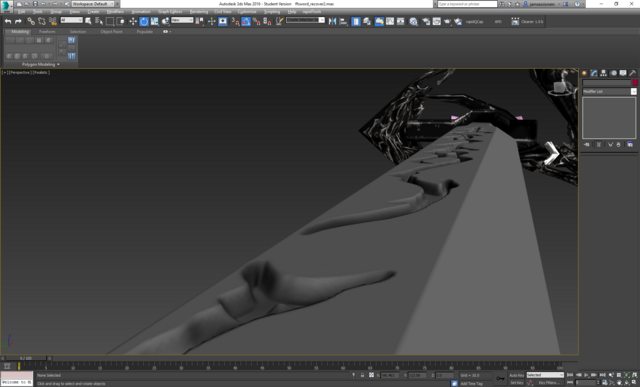Open Edit Named Selection Sets
This screenshot has height=387, width=640.
[279, 21]
